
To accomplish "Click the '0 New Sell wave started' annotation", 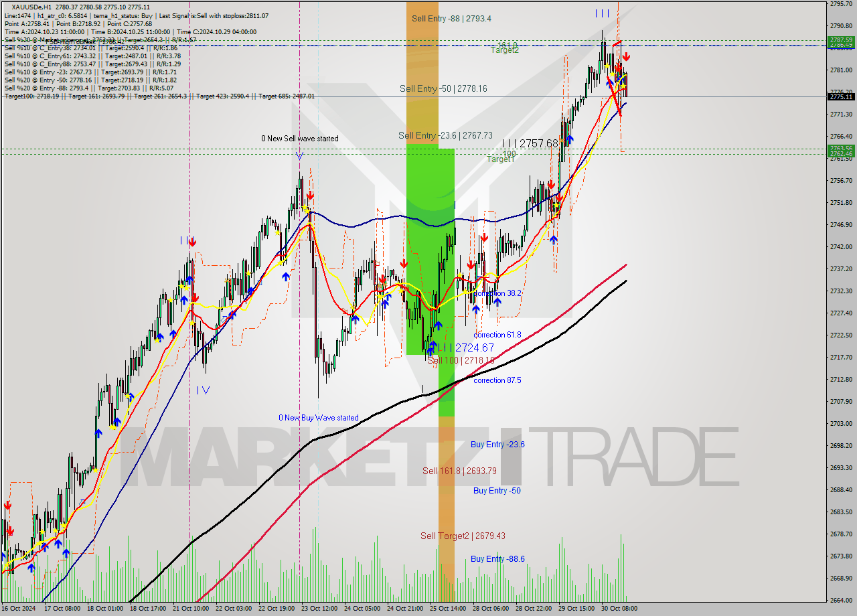I will pyautogui.click(x=300, y=139).
